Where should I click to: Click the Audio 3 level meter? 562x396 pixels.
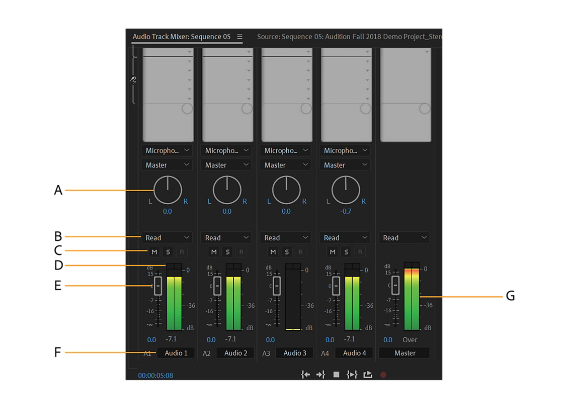[293, 297]
